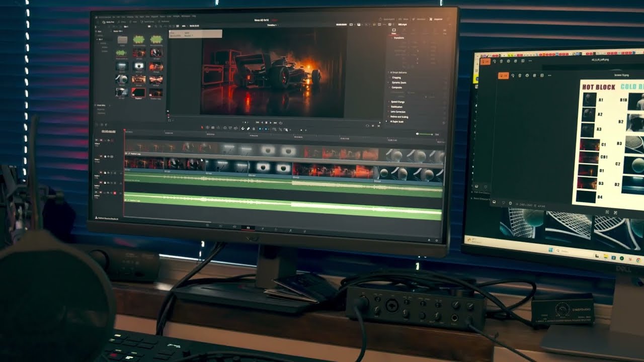Click the delete icon in front Photos window
This screenshot has height=362, width=644.
520,75
